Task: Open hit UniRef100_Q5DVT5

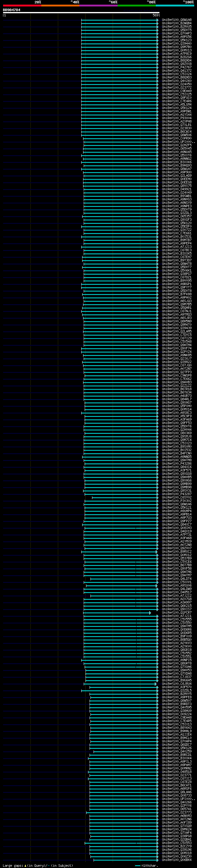Action: coord(177,30)
